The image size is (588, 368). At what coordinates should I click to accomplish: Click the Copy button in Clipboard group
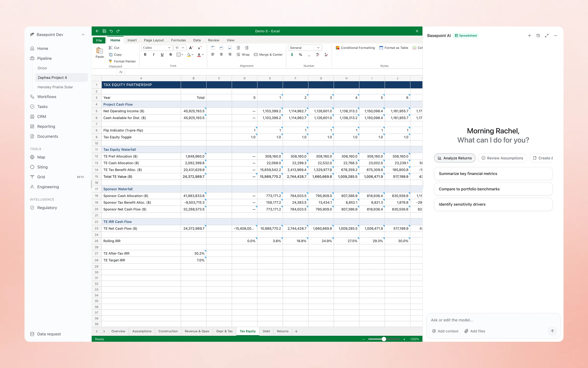pyautogui.click(x=115, y=54)
